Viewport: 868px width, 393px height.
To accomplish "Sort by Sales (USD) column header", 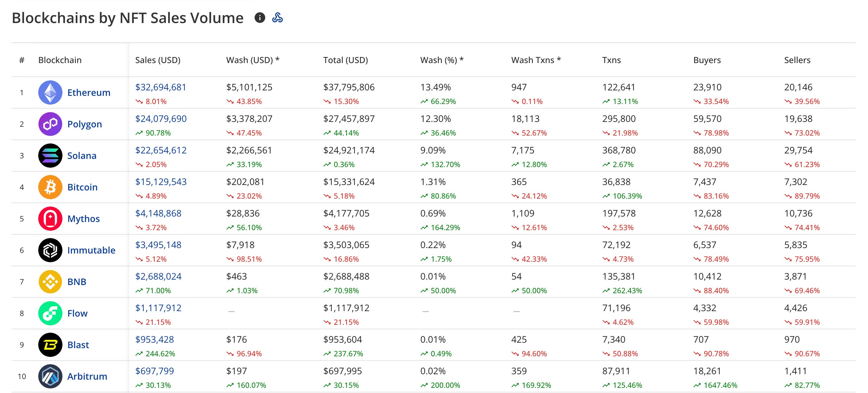I will tap(157, 60).
